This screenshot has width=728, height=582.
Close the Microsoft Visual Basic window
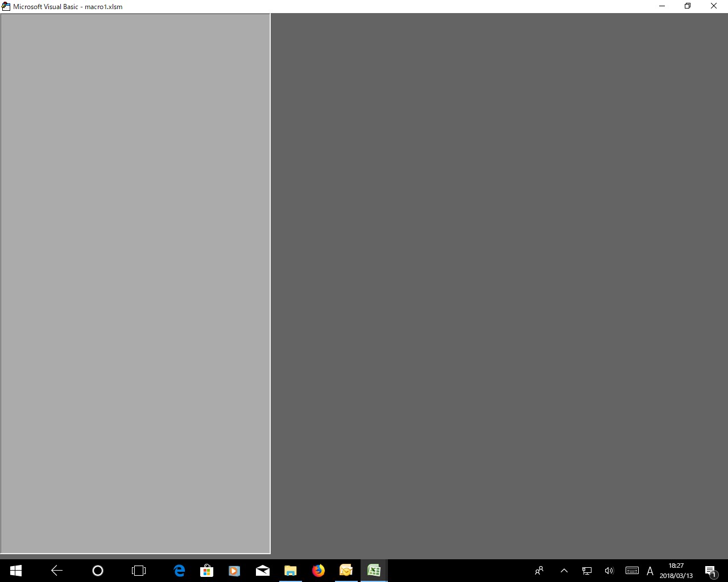pos(714,6)
